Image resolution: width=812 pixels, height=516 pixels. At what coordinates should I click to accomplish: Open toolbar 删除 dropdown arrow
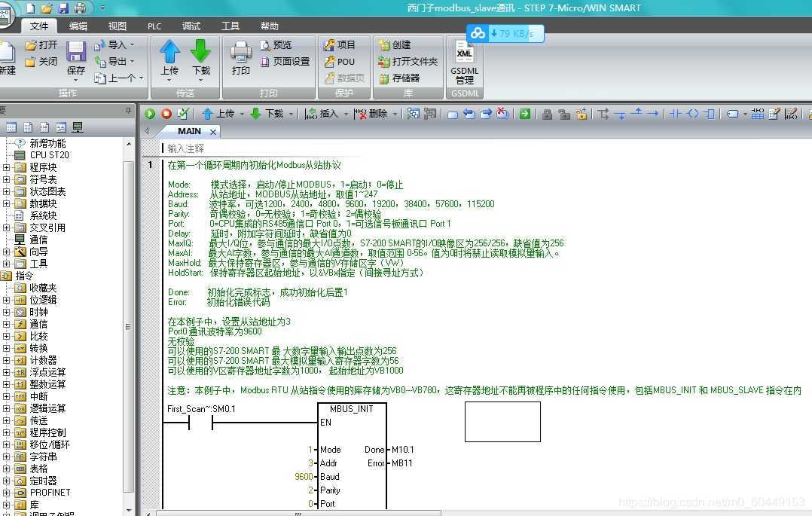[395, 114]
